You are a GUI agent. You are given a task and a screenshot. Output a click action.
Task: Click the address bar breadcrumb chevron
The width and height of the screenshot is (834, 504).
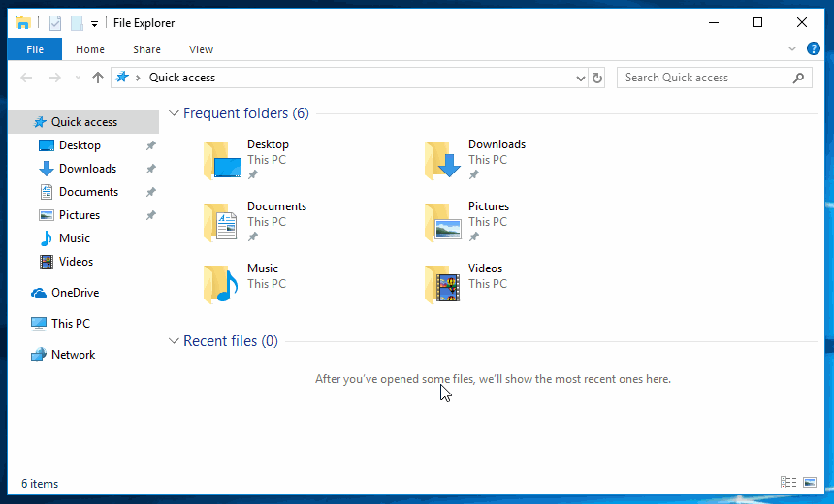click(x=138, y=78)
